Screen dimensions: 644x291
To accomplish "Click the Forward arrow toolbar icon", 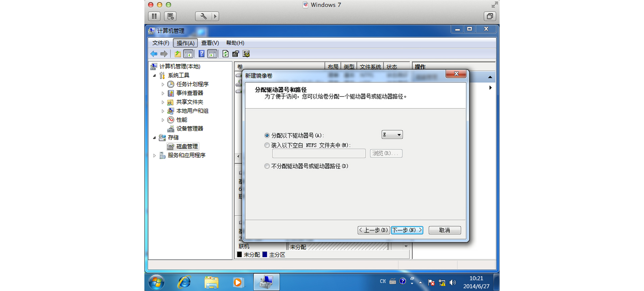I will coord(164,54).
